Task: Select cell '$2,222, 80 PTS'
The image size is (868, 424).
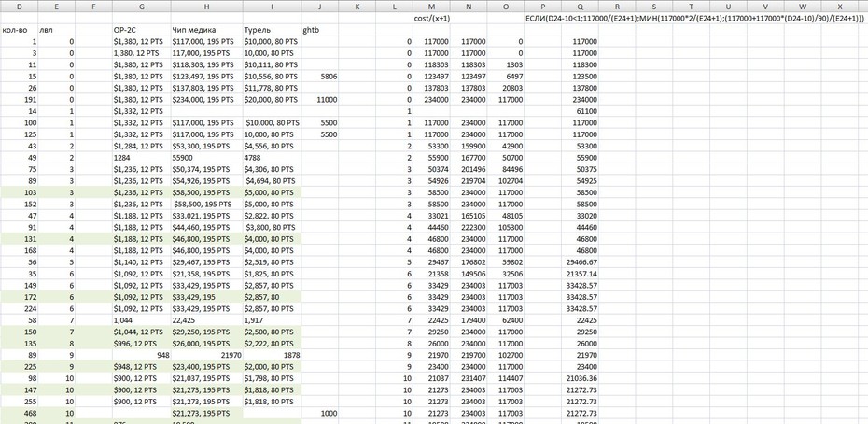Action: (x=272, y=344)
